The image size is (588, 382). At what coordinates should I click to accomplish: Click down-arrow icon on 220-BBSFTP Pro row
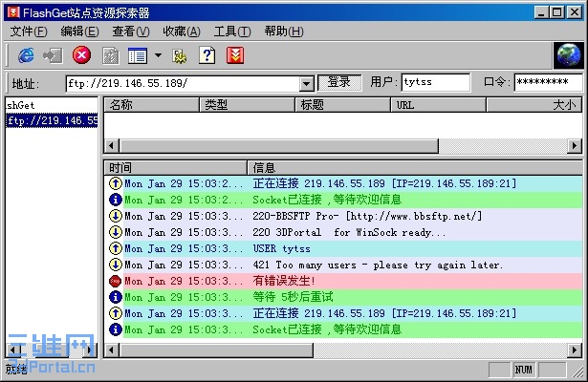pyautogui.click(x=116, y=216)
